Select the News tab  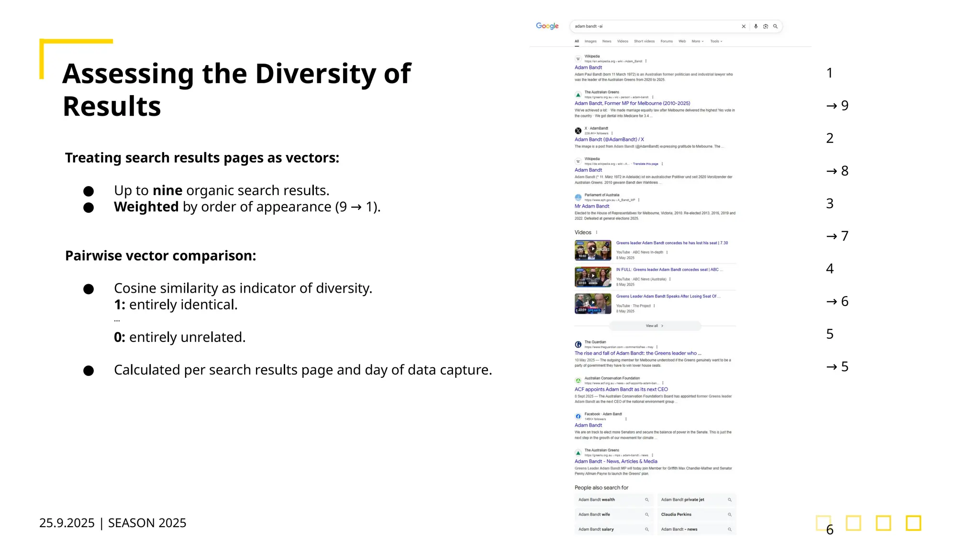pos(607,41)
